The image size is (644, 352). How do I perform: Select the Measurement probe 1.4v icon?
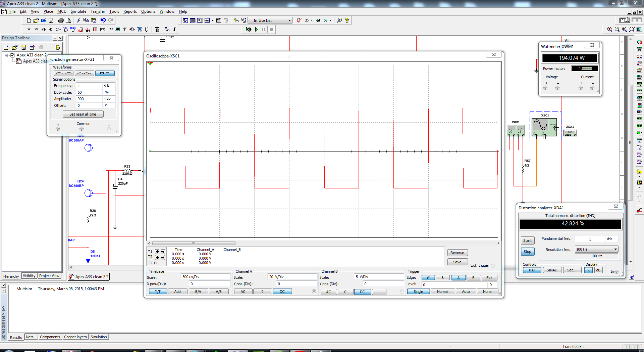click(x=639, y=172)
